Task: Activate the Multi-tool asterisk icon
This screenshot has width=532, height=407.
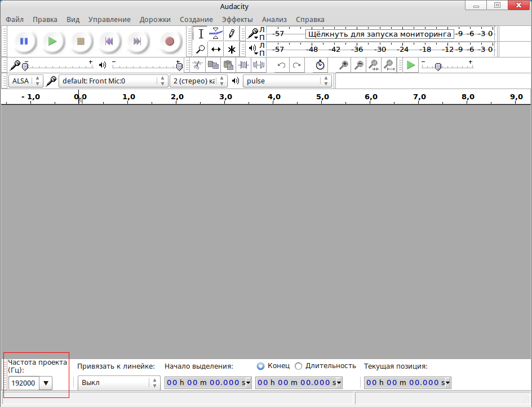Action: pos(231,49)
